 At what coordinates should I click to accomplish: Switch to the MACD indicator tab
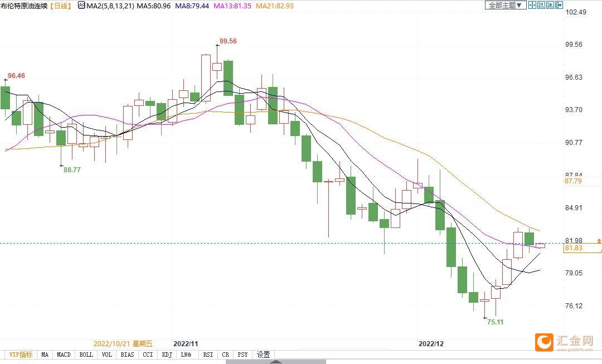[64, 355]
